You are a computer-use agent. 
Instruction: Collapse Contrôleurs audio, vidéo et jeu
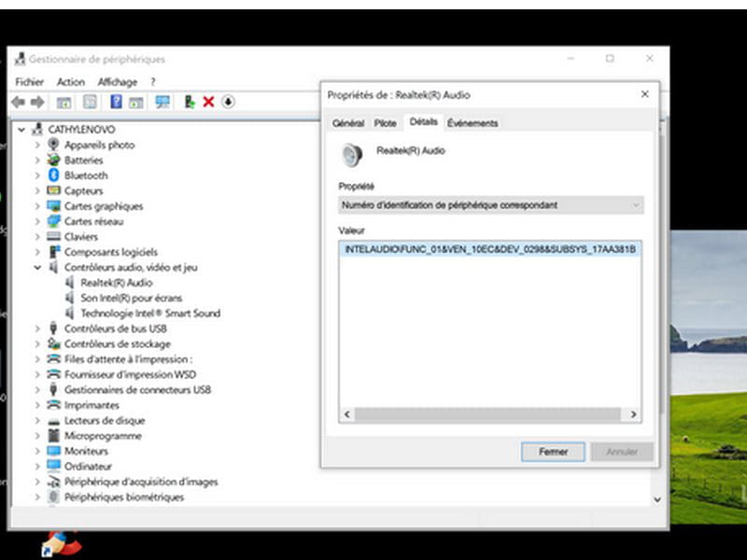[x=37, y=267]
